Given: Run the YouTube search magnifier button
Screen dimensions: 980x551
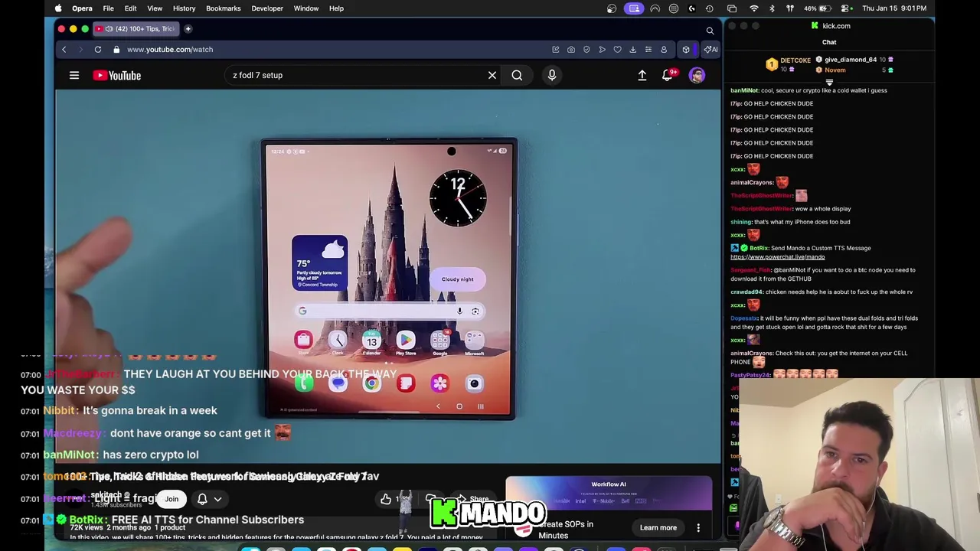Looking at the screenshot, I should coord(517,75).
